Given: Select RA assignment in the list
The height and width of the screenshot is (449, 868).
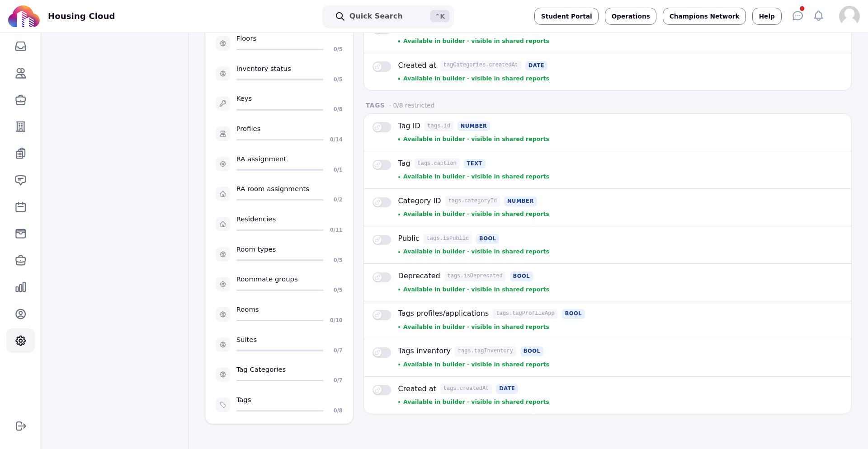Looking at the screenshot, I should (279, 164).
